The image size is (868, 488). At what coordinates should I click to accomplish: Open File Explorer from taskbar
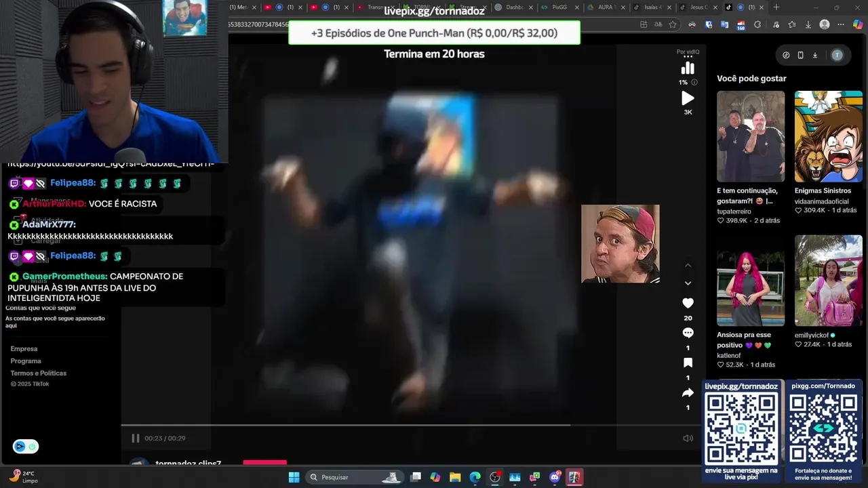[455, 477]
